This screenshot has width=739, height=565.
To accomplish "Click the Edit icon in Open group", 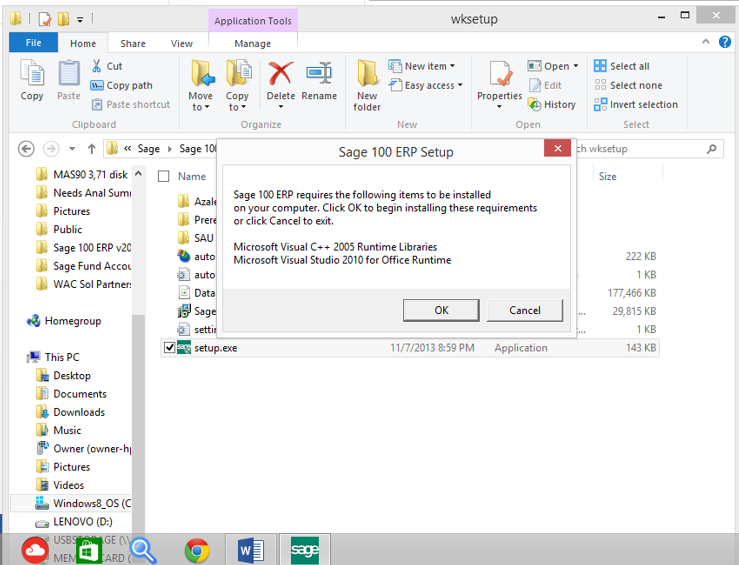I will pyautogui.click(x=535, y=85).
